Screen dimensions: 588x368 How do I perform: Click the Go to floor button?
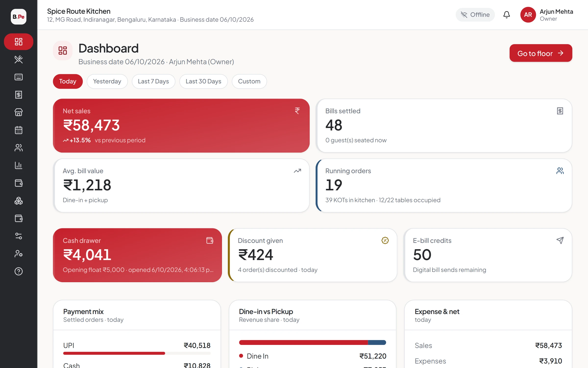pos(541,53)
